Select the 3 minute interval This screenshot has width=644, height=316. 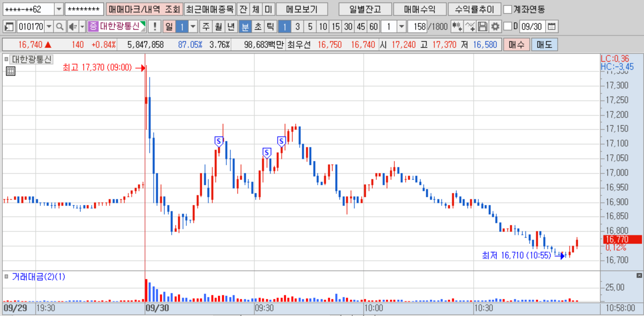pos(297,27)
